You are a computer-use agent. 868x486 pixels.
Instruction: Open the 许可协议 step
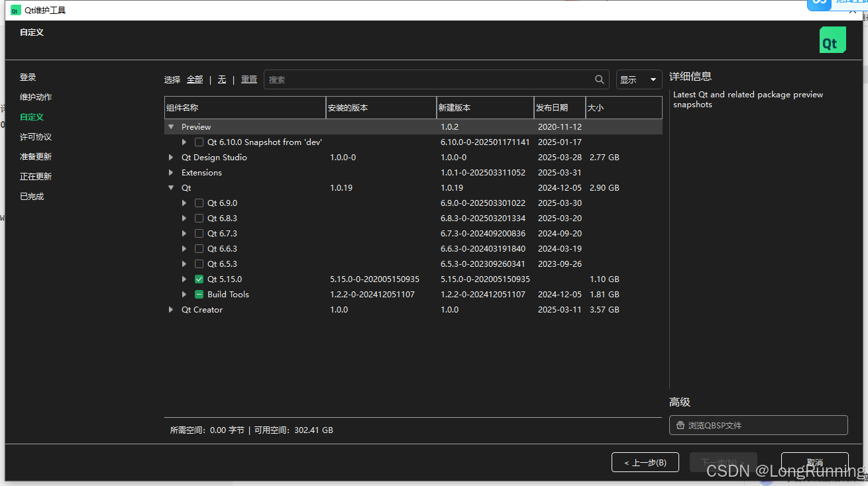36,137
